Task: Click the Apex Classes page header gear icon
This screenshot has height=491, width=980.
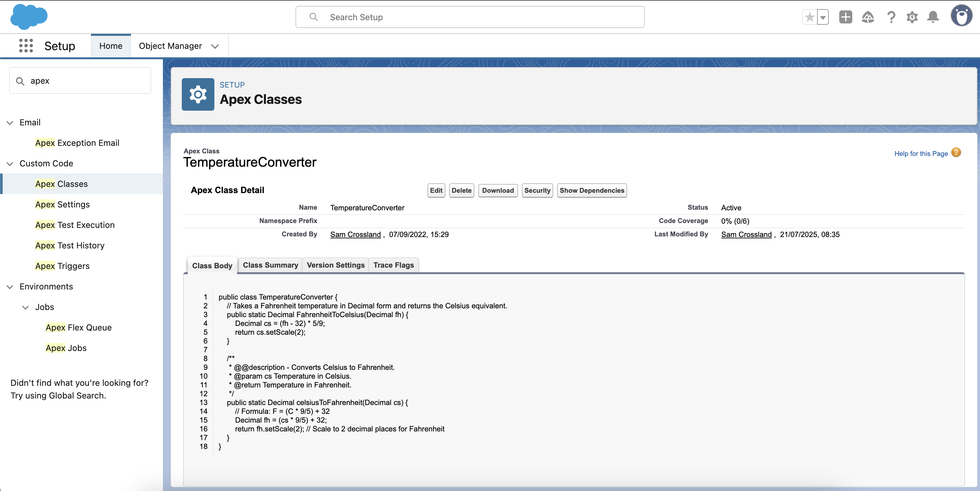Action: [198, 94]
